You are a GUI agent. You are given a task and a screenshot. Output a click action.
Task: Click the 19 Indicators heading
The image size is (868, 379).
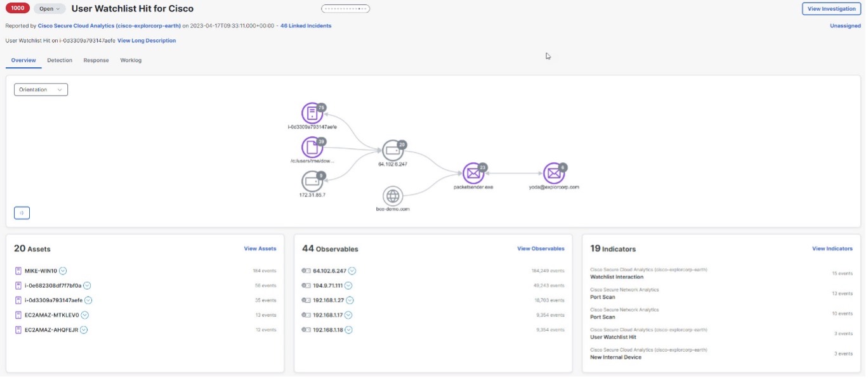(613, 248)
